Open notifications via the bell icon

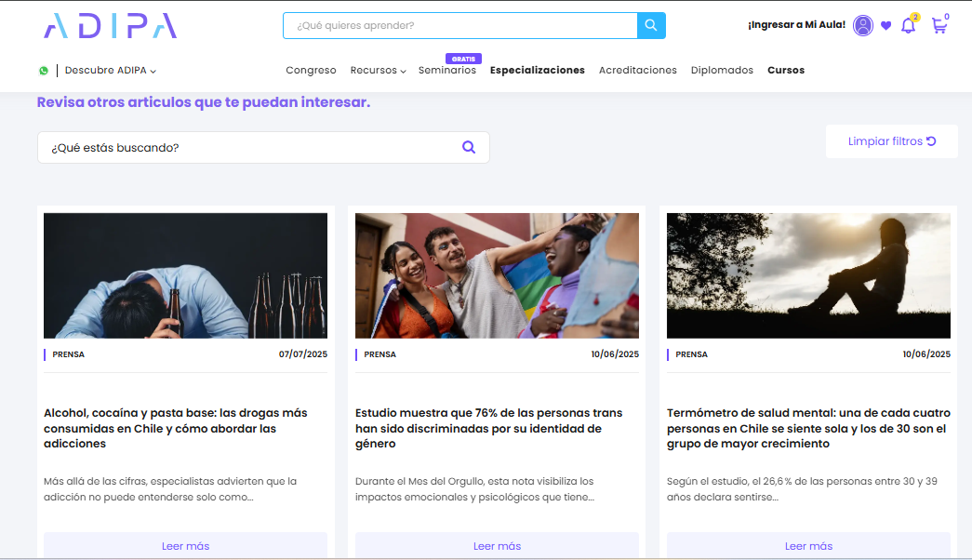tap(909, 25)
